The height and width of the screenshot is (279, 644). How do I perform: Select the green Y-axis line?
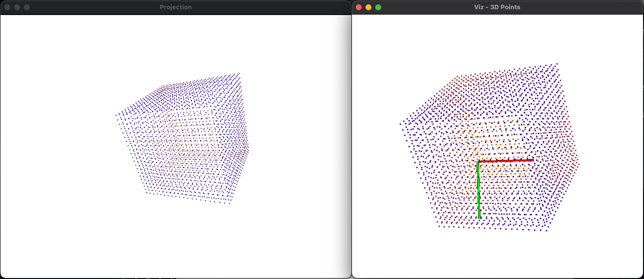click(x=478, y=191)
